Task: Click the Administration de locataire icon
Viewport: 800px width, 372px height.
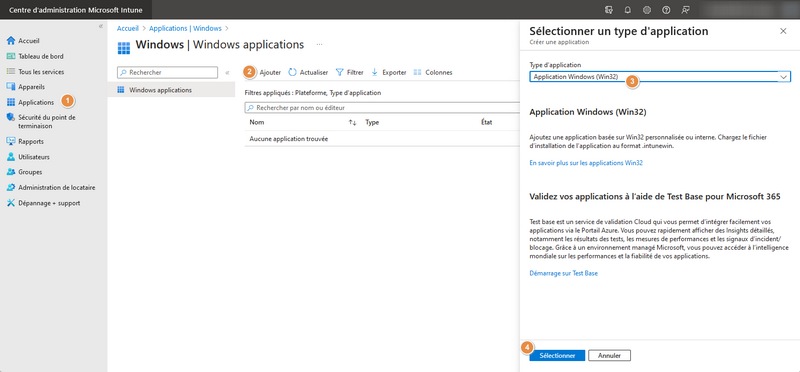Action: 11,187
